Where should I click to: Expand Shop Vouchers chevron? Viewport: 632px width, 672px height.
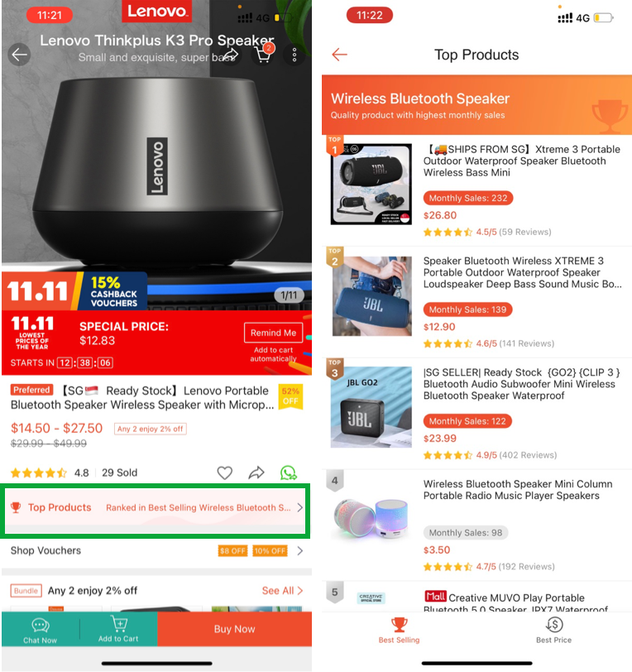[300, 550]
